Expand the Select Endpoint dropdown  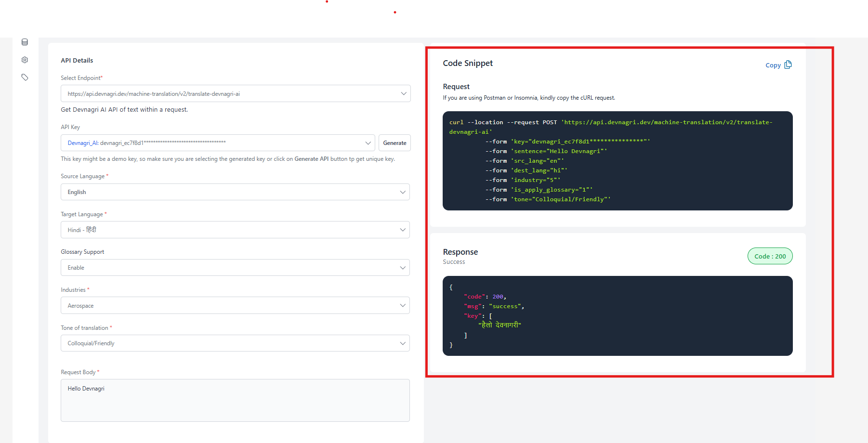236,93
